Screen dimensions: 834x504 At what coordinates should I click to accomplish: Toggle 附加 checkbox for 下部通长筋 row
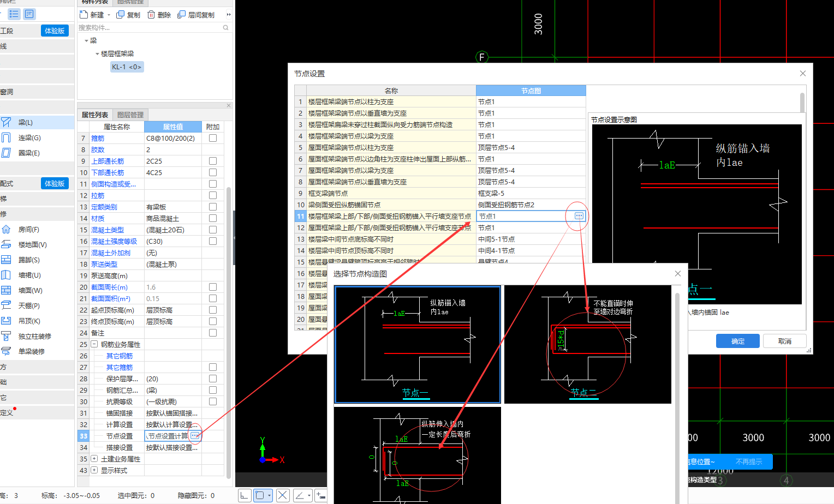pos(213,172)
